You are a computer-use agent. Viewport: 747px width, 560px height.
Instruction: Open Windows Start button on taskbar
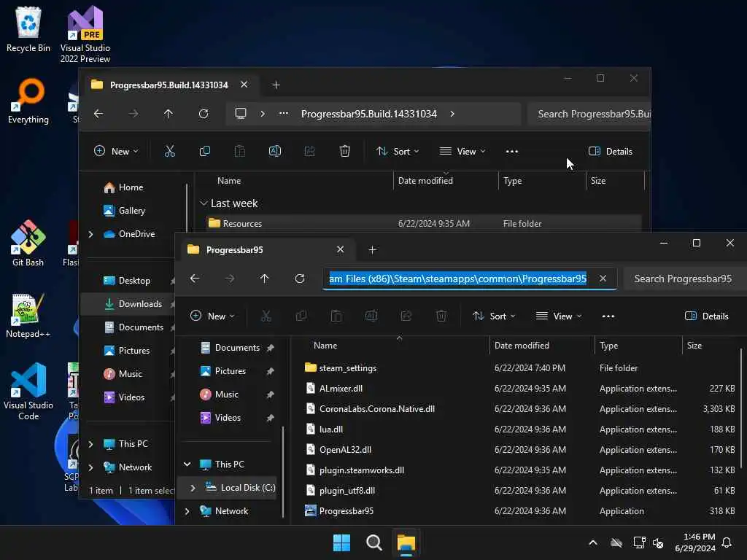(x=341, y=542)
